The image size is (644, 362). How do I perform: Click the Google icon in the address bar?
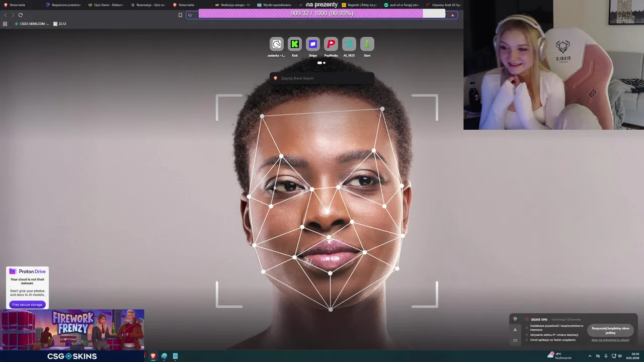(190, 15)
